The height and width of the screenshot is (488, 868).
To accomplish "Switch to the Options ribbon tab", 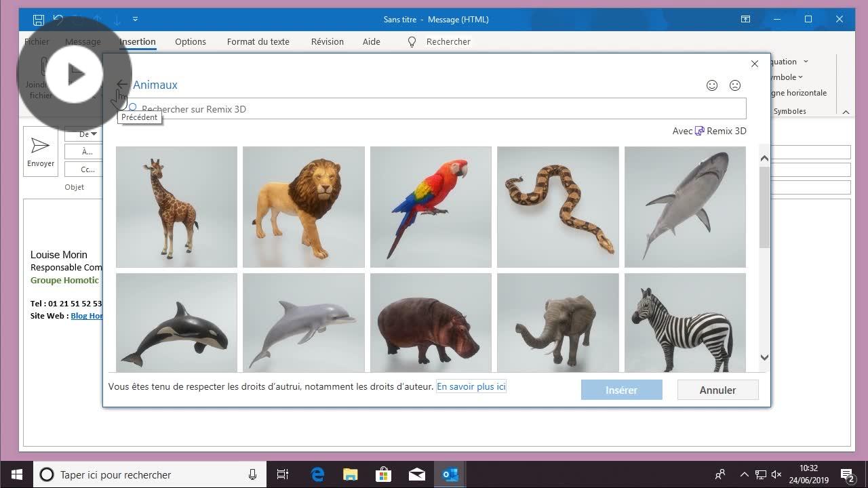I will tap(190, 41).
